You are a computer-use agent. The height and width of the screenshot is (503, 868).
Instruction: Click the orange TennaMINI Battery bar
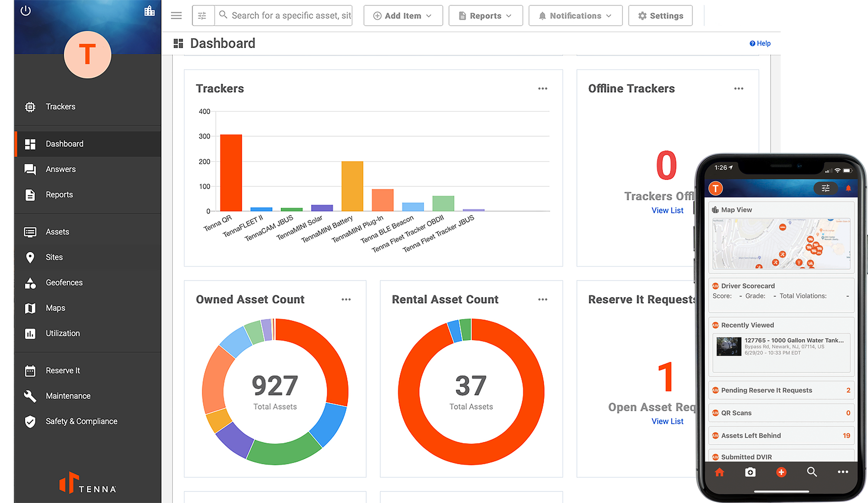352,186
